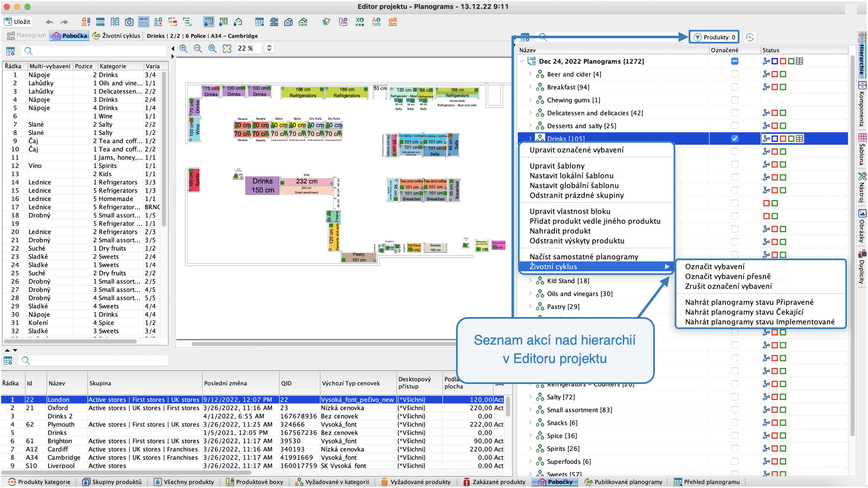Click the table grid toolbar icon
Screen dimensions: 868x488
tap(259, 22)
